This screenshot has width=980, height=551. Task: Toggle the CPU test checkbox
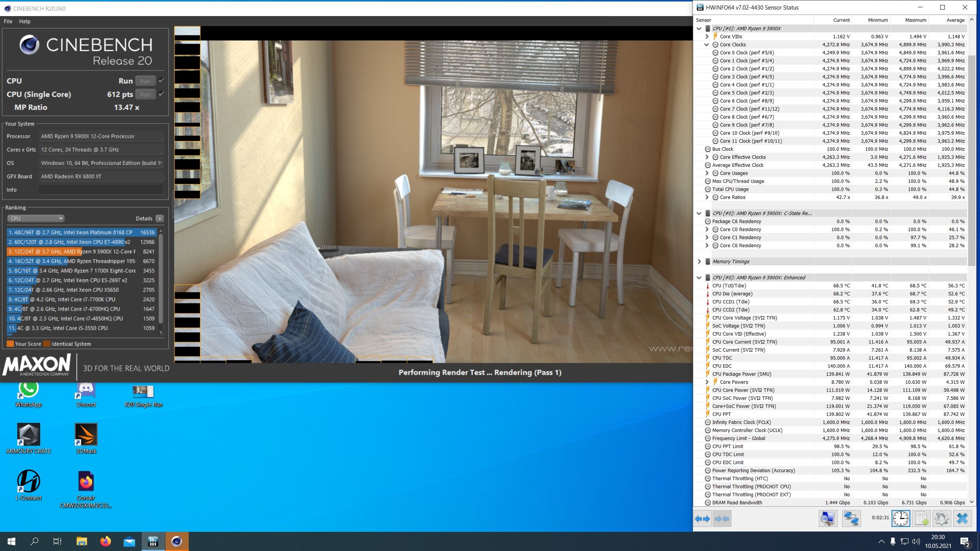pos(162,81)
